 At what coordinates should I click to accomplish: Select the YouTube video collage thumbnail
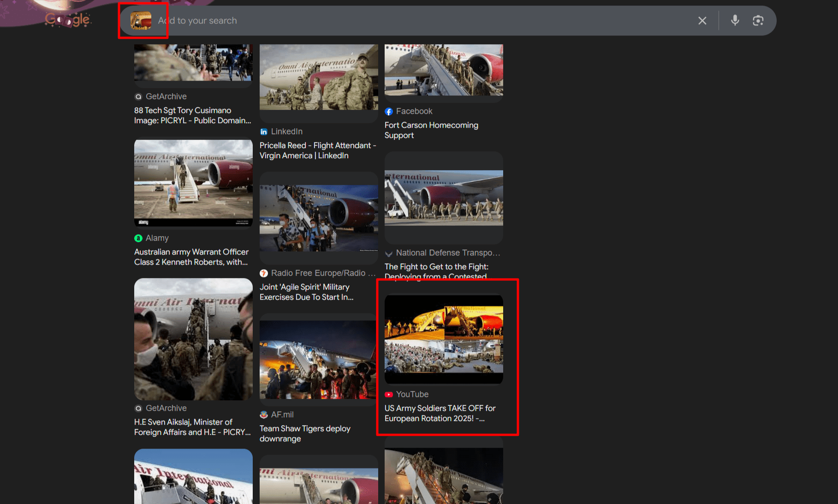coord(444,339)
